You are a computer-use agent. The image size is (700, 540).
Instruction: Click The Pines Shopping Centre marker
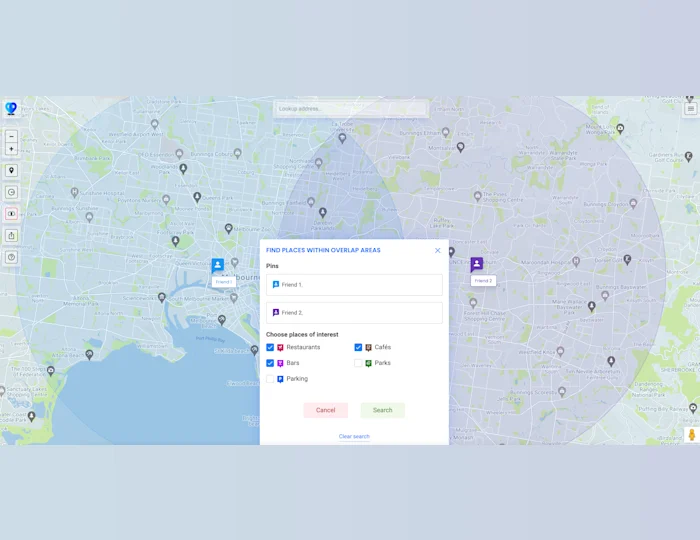click(477, 196)
